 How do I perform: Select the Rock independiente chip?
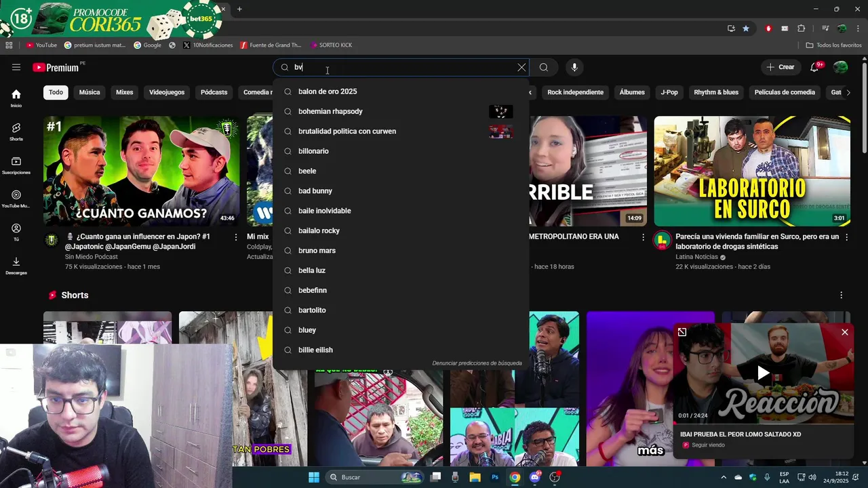pyautogui.click(x=575, y=92)
